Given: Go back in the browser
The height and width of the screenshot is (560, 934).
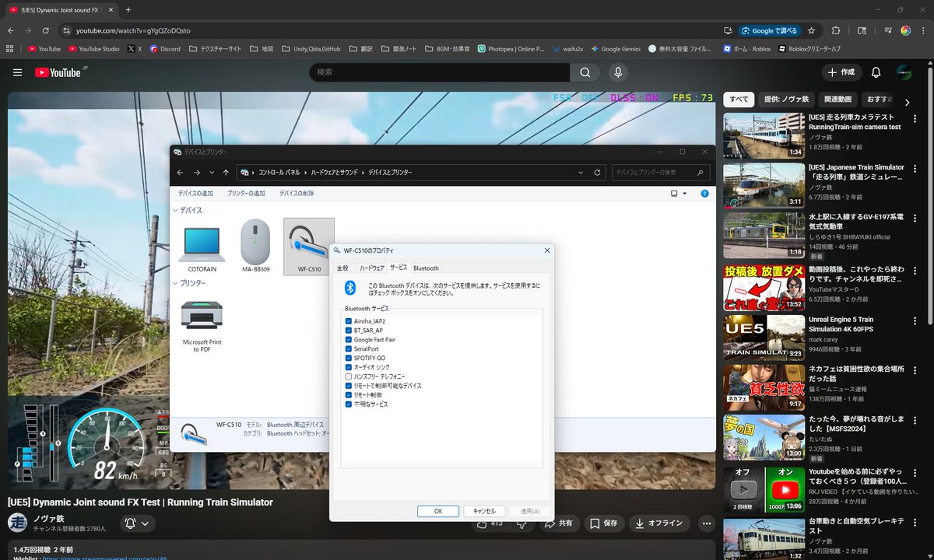Looking at the screenshot, I should 10,30.
